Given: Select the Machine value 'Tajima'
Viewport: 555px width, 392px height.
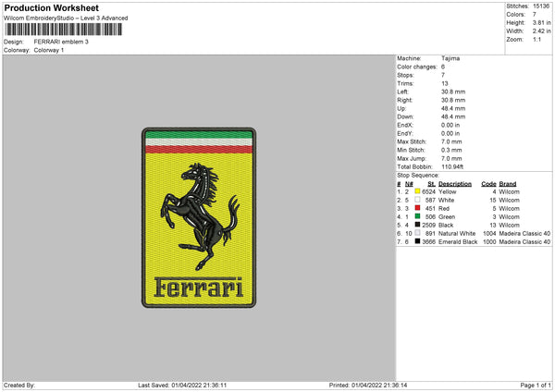Looking at the screenshot, I should click(x=450, y=58).
